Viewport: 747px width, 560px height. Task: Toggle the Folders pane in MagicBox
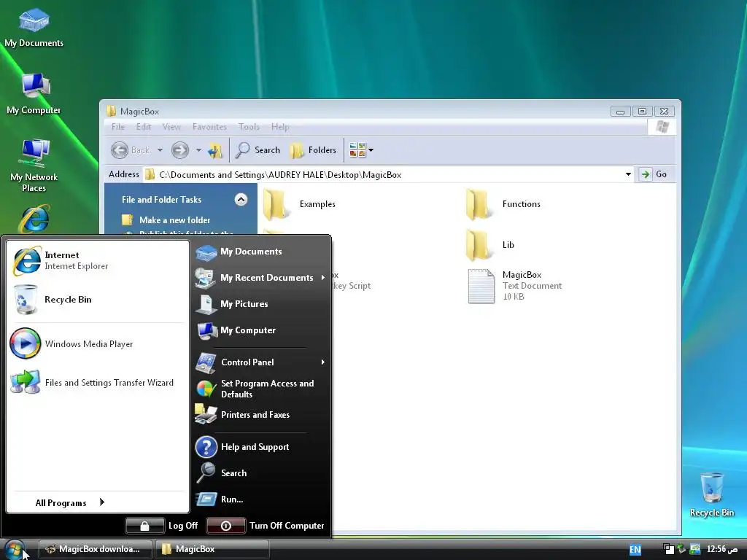(314, 150)
